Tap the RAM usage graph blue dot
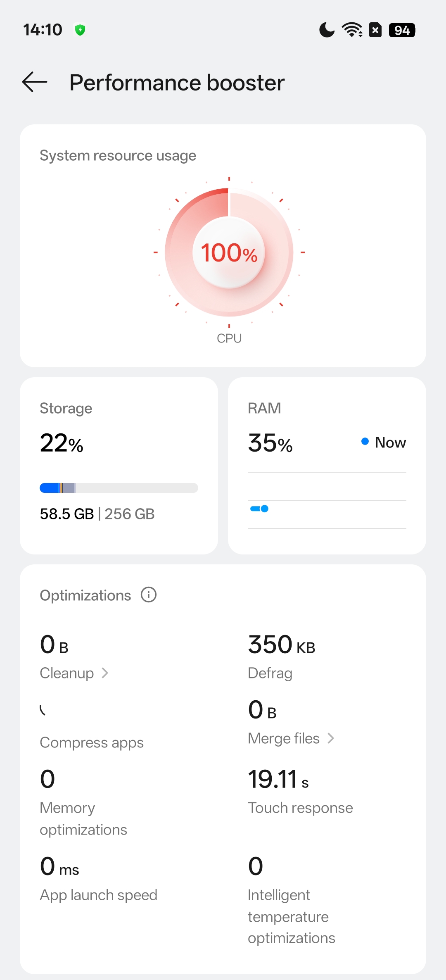This screenshot has width=446, height=980. [x=264, y=509]
